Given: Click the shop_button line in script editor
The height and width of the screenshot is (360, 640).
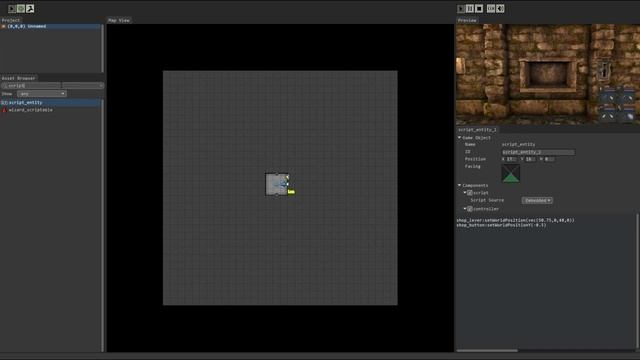Looking at the screenshot, I should [x=501, y=225].
